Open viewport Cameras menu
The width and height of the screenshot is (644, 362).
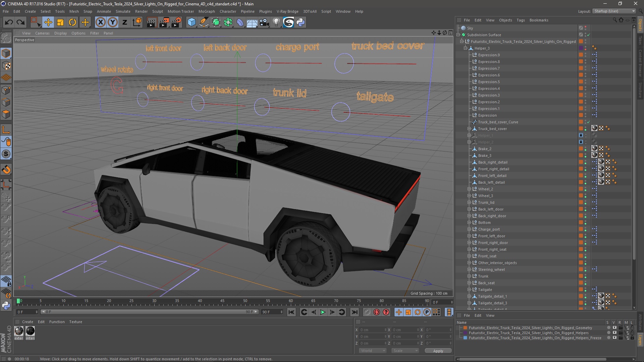pos(42,33)
